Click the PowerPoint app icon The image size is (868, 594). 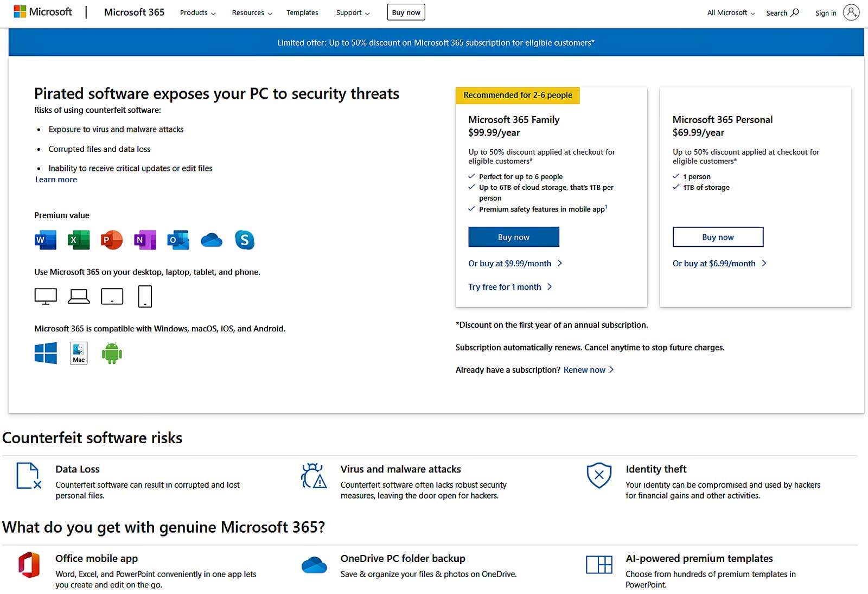[112, 240]
